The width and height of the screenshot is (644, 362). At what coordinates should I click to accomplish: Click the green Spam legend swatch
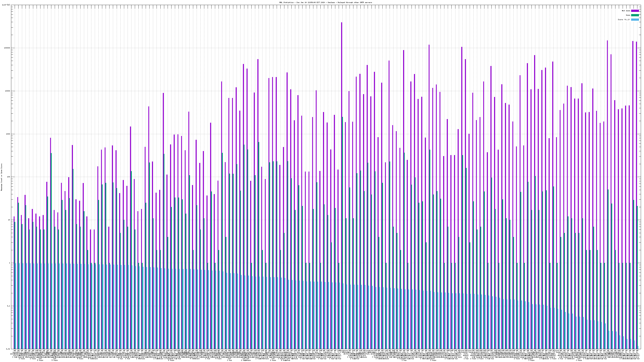point(635,15)
